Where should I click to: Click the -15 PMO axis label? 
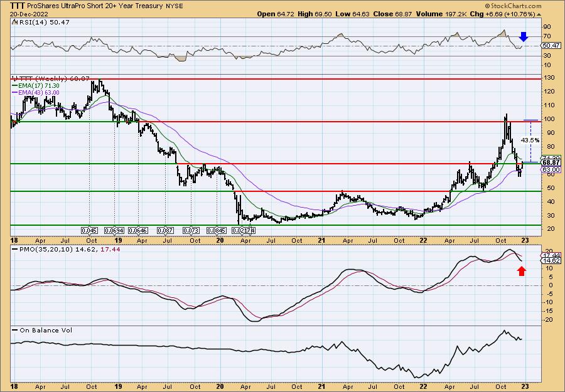tap(547, 311)
